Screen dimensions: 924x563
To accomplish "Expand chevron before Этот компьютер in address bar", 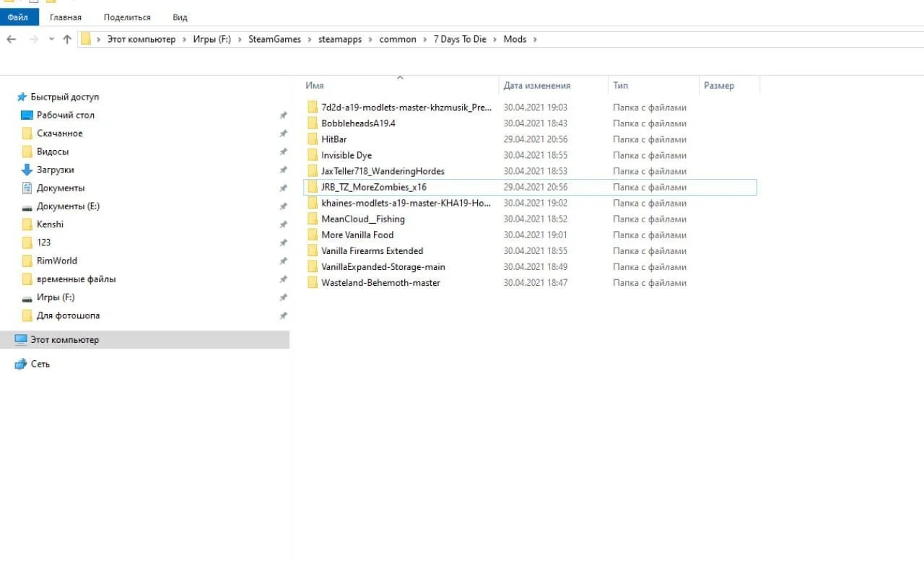I will [x=99, y=39].
